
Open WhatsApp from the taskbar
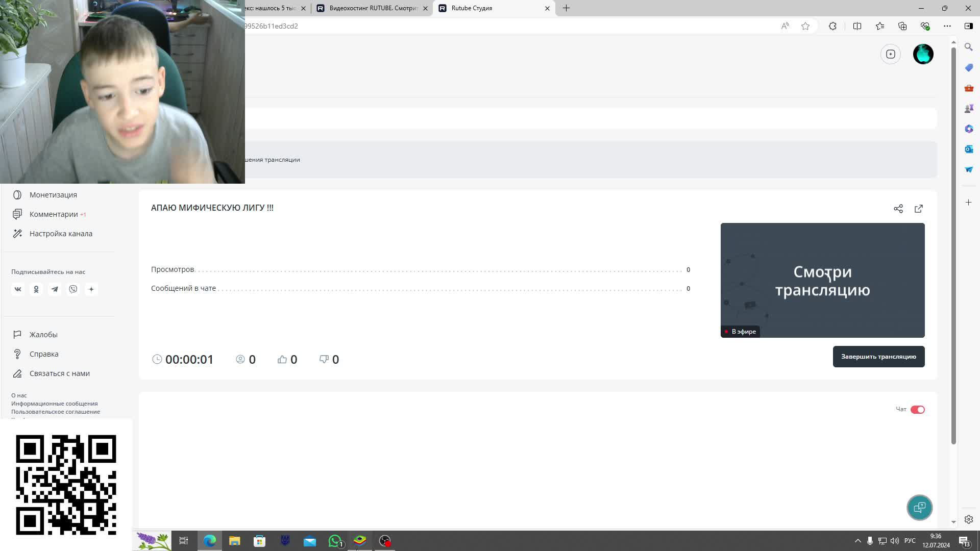coord(335,541)
